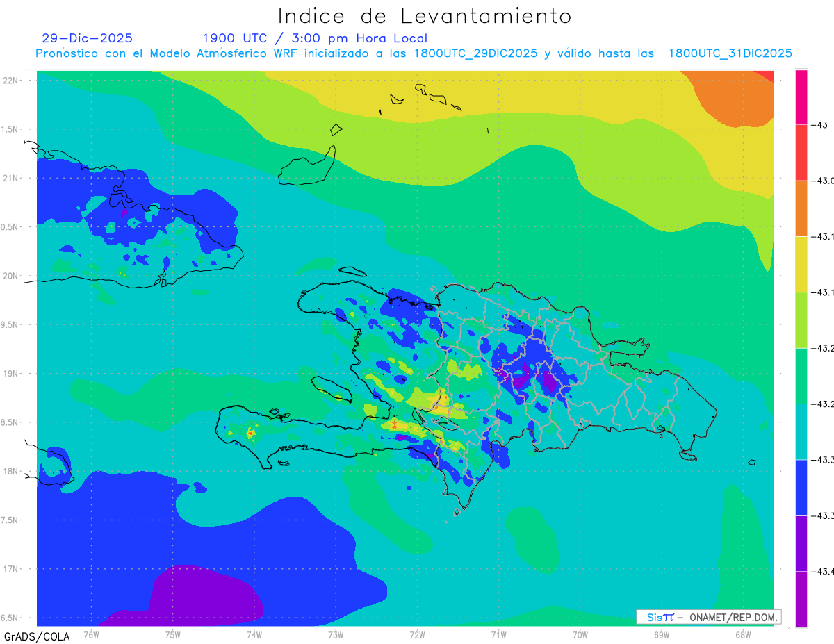
Task: Click the "0.5N" latitude label
Action: [10, 227]
